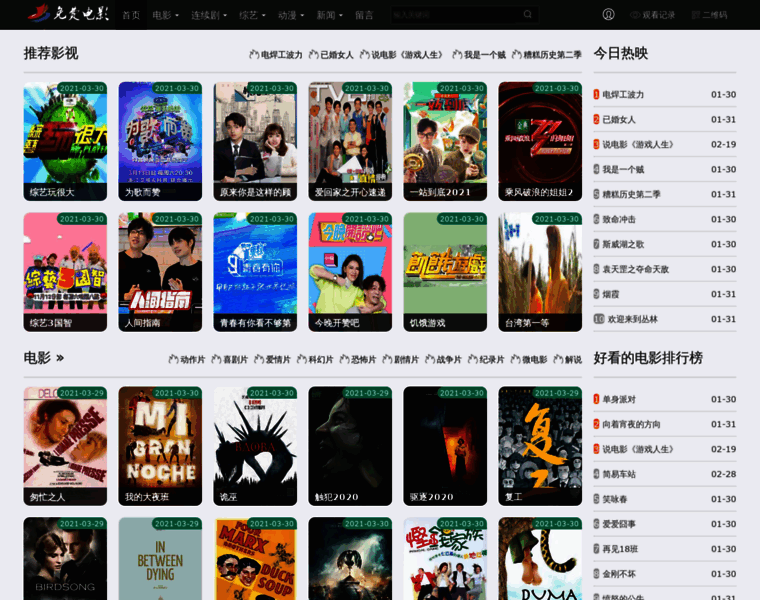Expand the 动漫 navigation dropdown
The height and width of the screenshot is (600, 760).
(291, 15)
